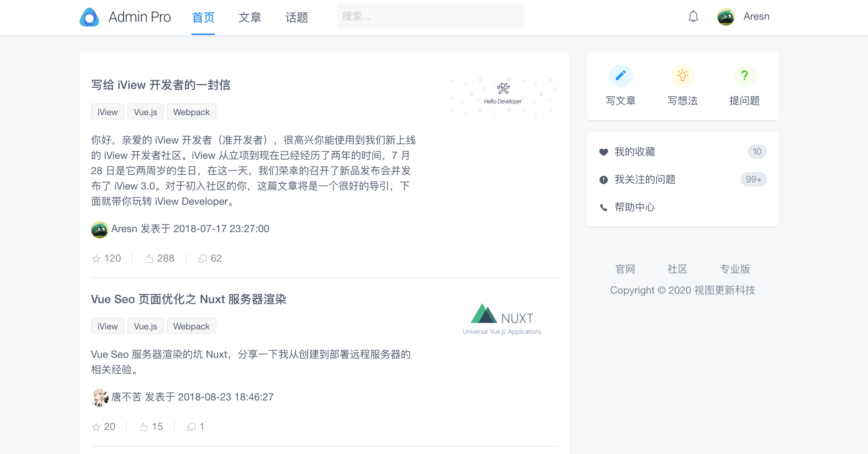
Task: Open the notifications bell
Action: coord(693,16)
